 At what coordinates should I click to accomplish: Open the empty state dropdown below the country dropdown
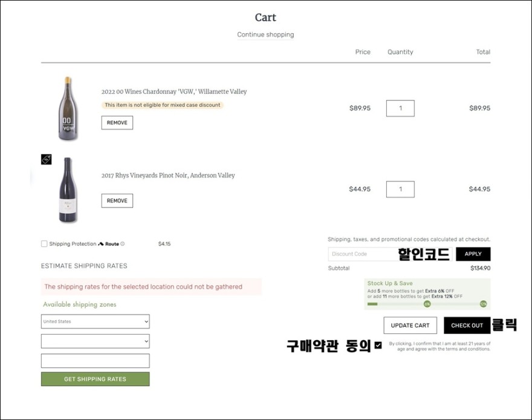96,341
